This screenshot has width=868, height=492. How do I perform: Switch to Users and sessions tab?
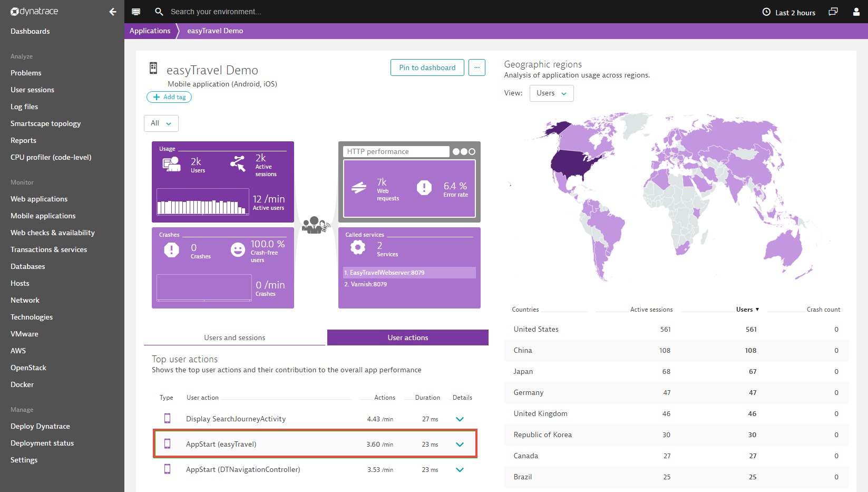tap(235, 337)
